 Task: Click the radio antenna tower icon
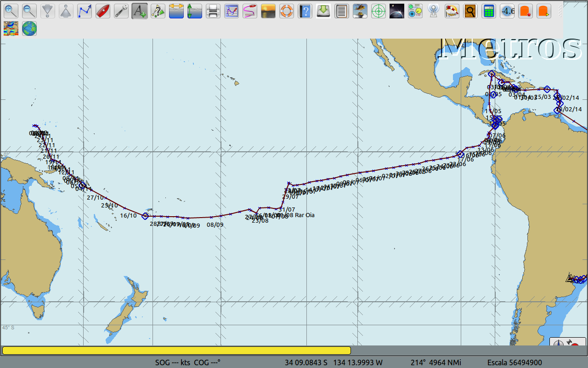click(x=434, y=11)
